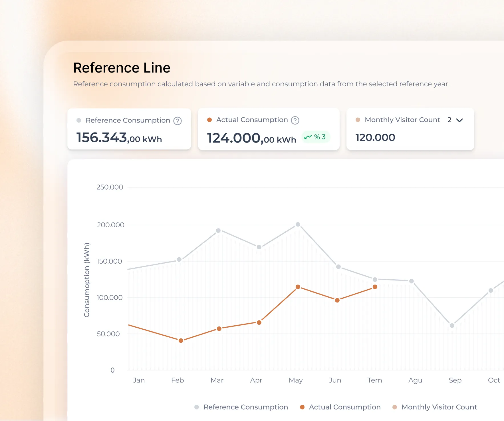This screenshot has width=504, height=421.
Task: Click the Reference Consumption help icon
Action: (x=178, y=121)
